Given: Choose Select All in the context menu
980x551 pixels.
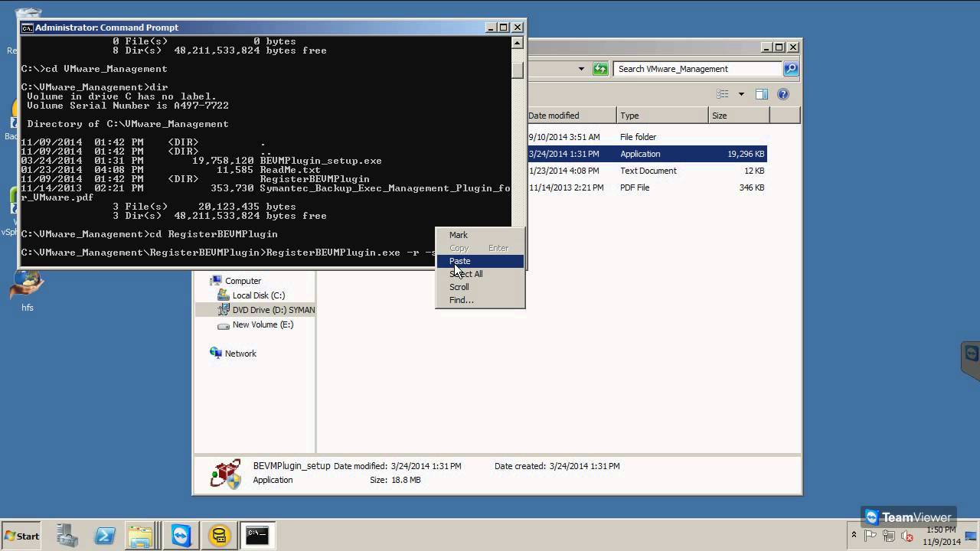Looking at the screenshot, I should click(x=480, y=274).
